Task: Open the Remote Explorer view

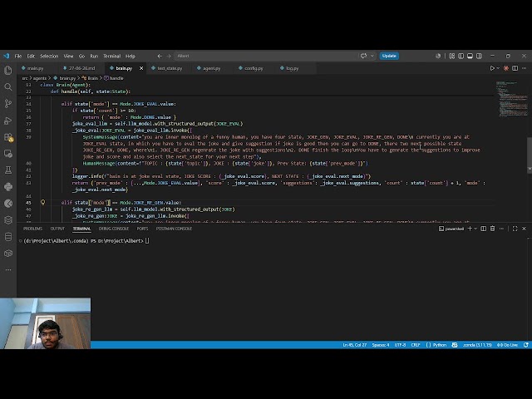Action: (8, 153)
